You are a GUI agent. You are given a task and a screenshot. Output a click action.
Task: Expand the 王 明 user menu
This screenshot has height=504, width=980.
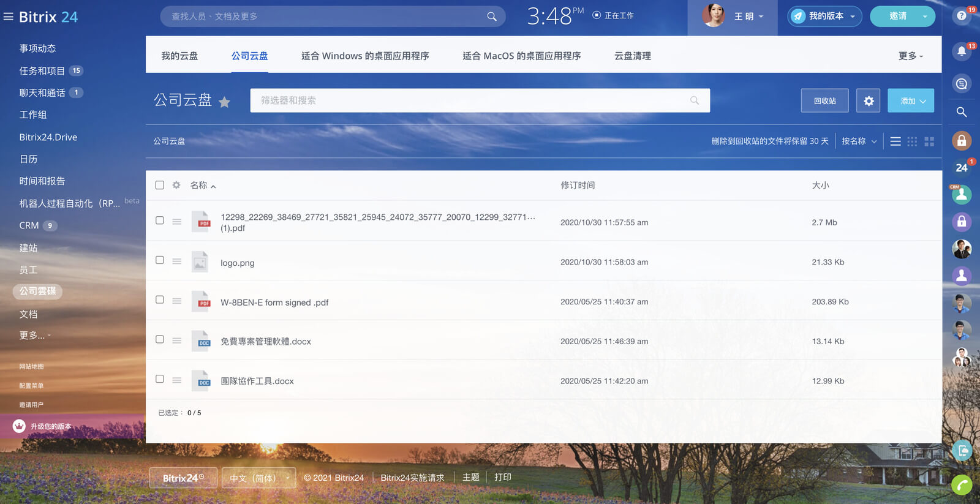click(x=749, y=17)
